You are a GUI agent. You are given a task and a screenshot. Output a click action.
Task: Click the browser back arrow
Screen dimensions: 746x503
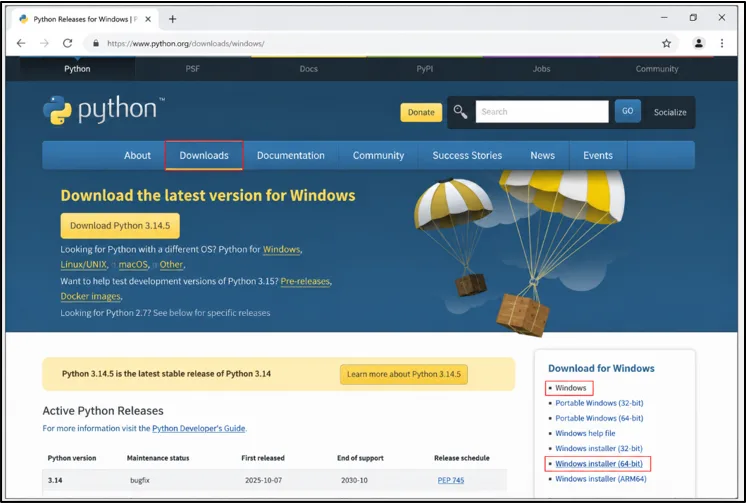coord(21,43)
